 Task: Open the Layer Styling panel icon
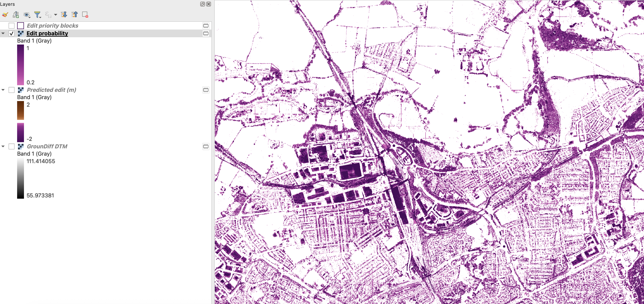5,15
